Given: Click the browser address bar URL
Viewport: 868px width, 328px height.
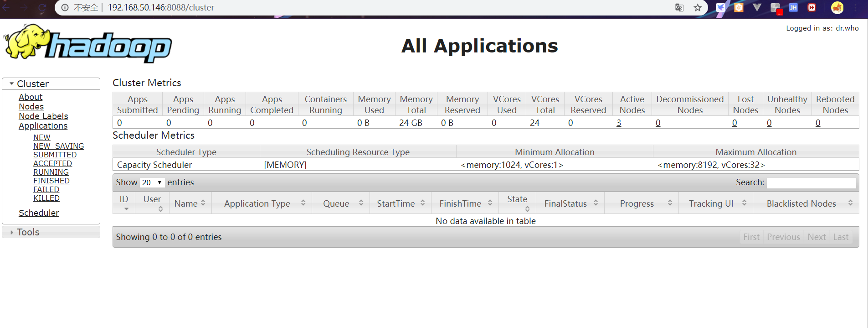Looking at the screenshot, I should (161, 7).
